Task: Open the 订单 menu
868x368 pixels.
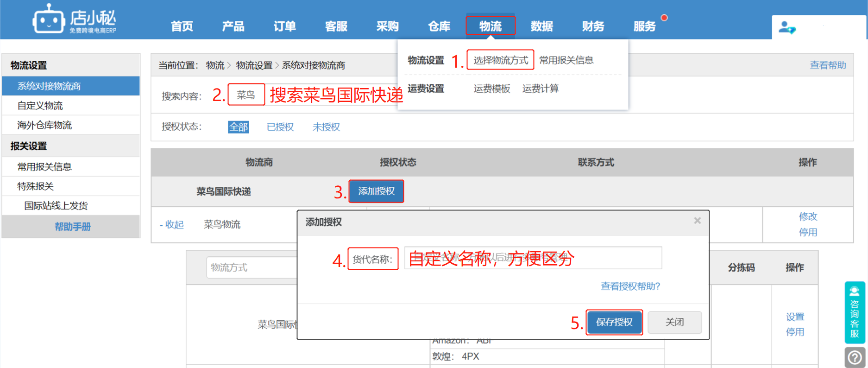Action: (284, 26)
